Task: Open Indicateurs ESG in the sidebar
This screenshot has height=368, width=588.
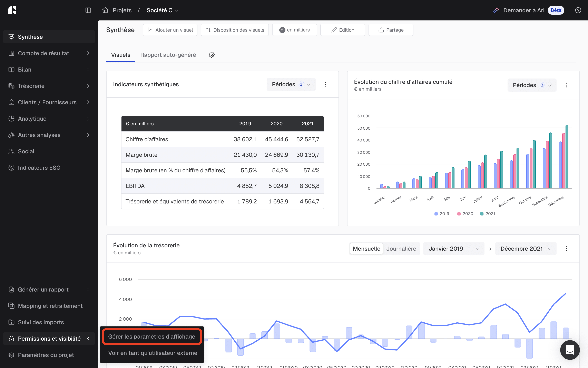Action: 49,168
